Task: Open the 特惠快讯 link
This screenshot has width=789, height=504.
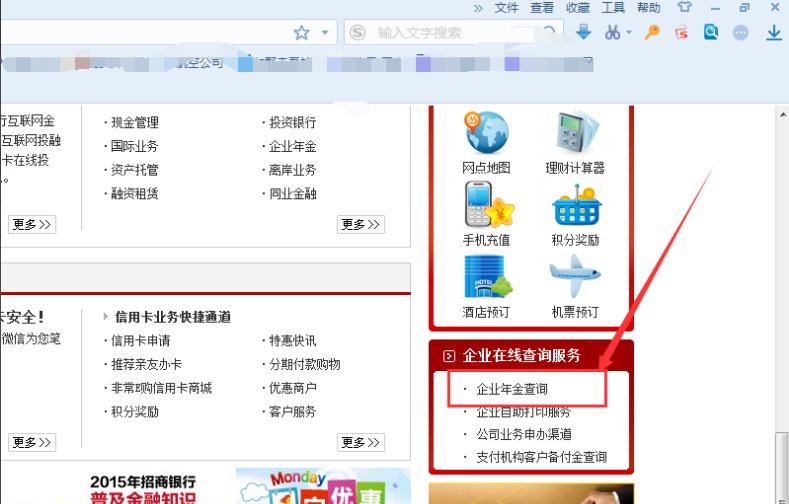Action: tap(292, 341)
